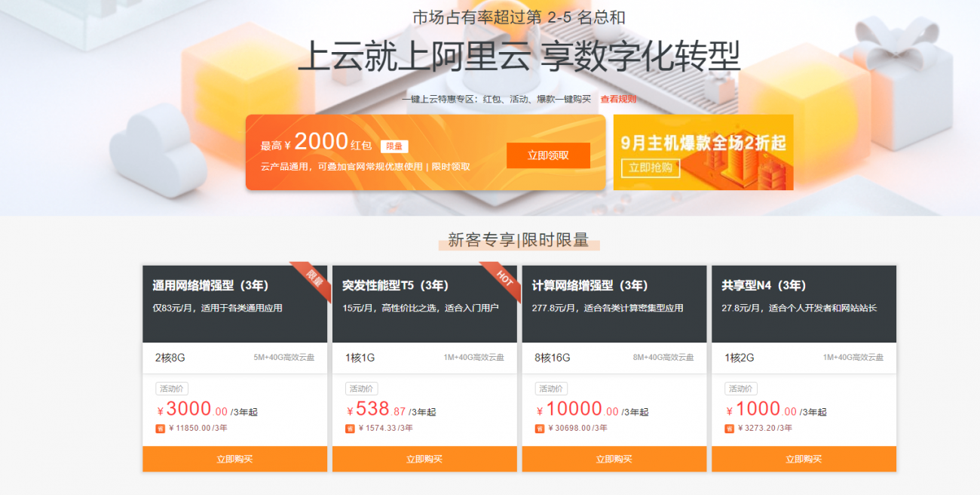
Task: Select the 突发性能型T5（3年）card title
Action: coord(395,285)
